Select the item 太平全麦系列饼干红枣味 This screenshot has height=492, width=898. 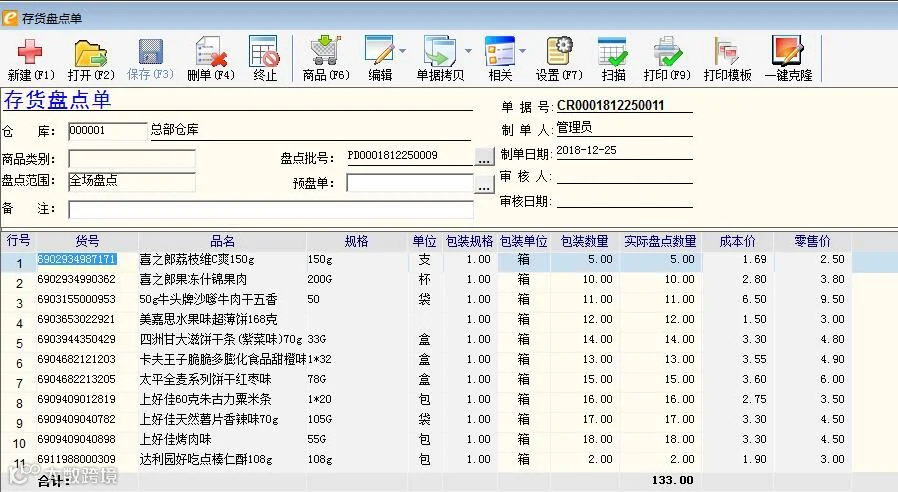[206, 380]
